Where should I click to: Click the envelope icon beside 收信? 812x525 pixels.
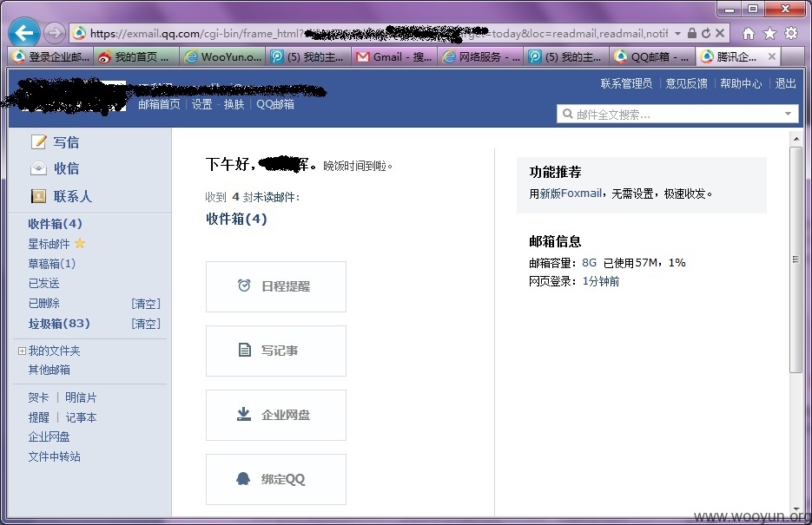tap(39, 168)
